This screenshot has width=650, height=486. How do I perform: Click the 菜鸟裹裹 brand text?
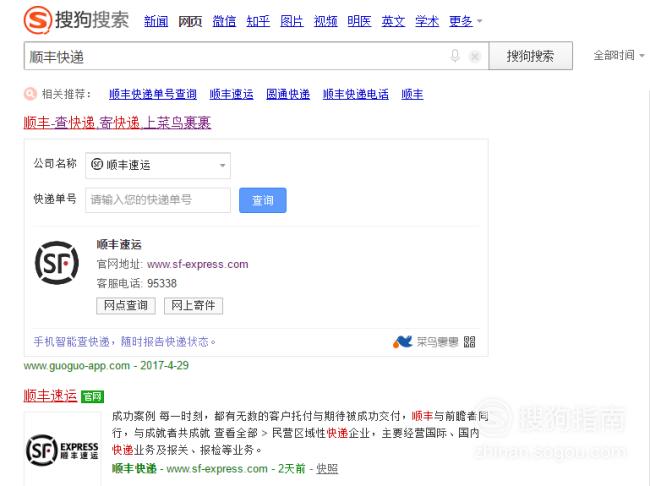pyautogui.click(x=437, y=342)
